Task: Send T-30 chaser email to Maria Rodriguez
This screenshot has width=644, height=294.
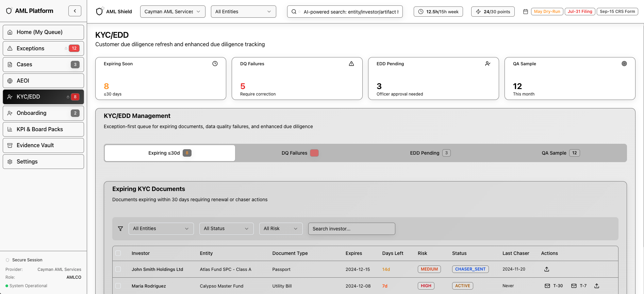Action: 554,286
